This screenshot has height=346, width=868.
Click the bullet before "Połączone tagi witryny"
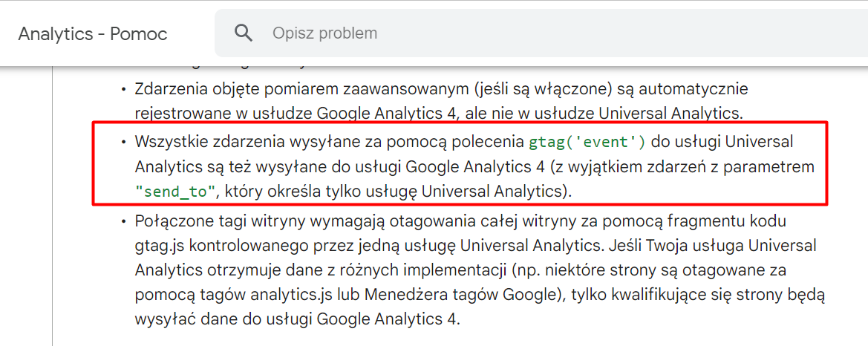tap(124, 222)
